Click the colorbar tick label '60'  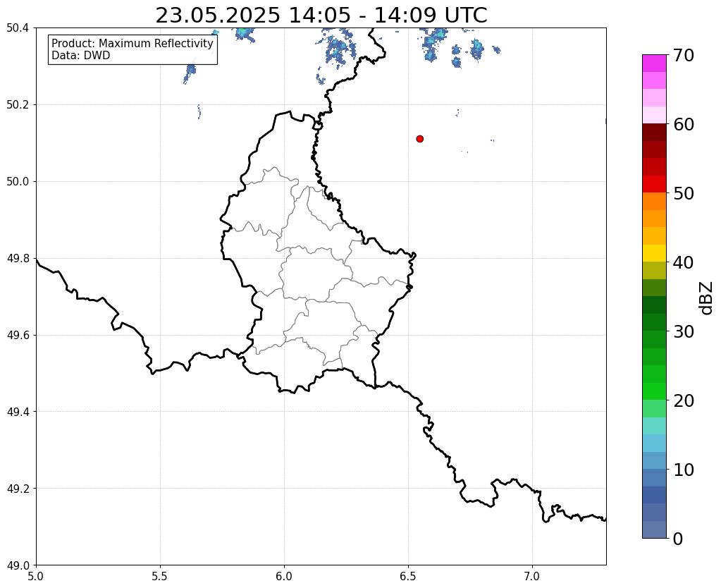tap(682, 124)
